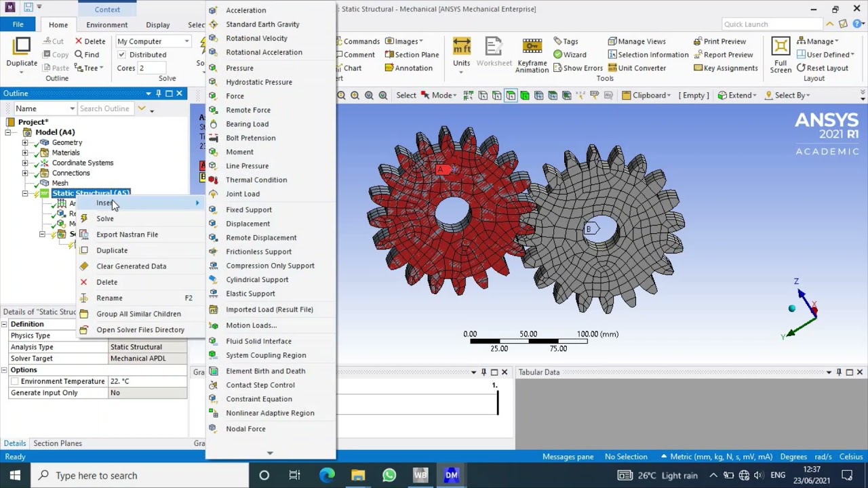
Task: Insert Moment load
Action: [x=239, y=152]
